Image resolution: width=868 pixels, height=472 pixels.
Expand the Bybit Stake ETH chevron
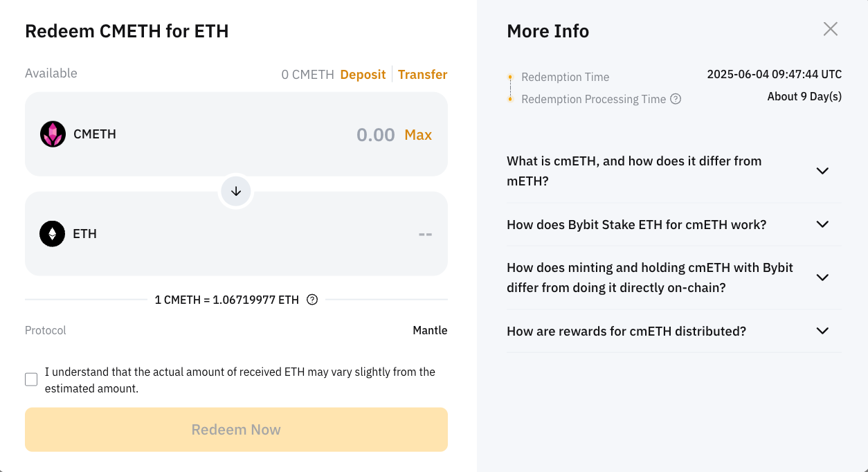tap(822, 224)
